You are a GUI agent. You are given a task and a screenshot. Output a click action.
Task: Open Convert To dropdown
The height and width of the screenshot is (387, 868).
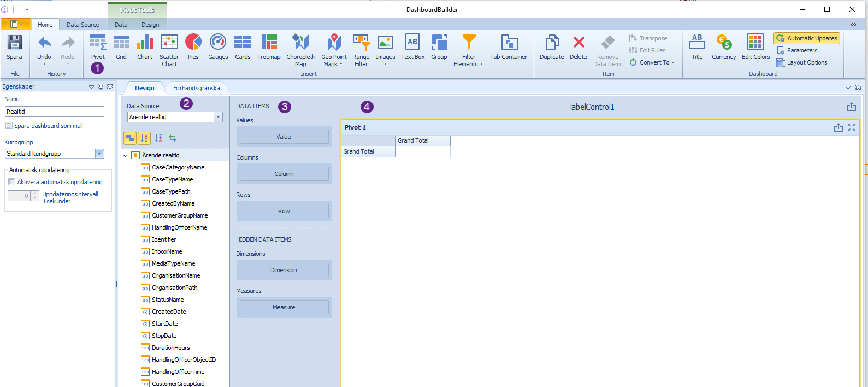pos(652,62)
